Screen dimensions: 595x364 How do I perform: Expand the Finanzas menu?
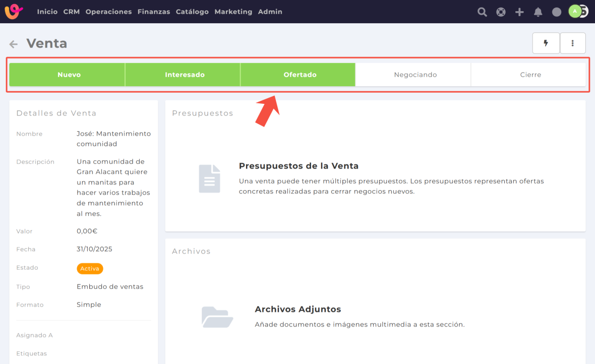pos(154,12)
